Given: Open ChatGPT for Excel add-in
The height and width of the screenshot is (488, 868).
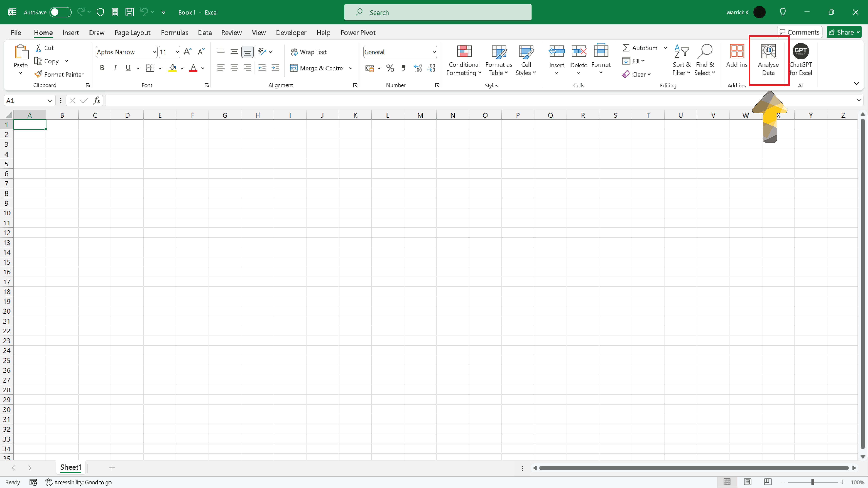Looking at the screenshot, I should click(x=801, y=60).
